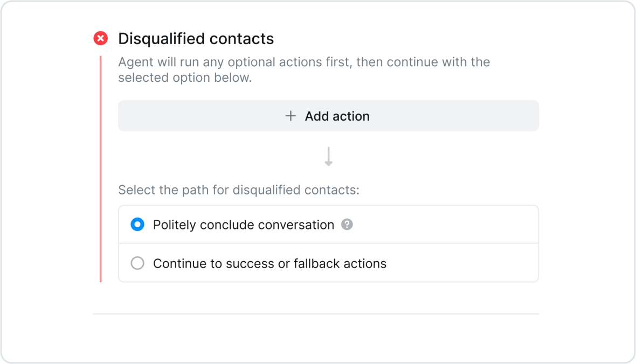This screenshot has width=636, height=364.
Task: Click the Disqualified contacts heading
Action: click(x=196, y=38)
